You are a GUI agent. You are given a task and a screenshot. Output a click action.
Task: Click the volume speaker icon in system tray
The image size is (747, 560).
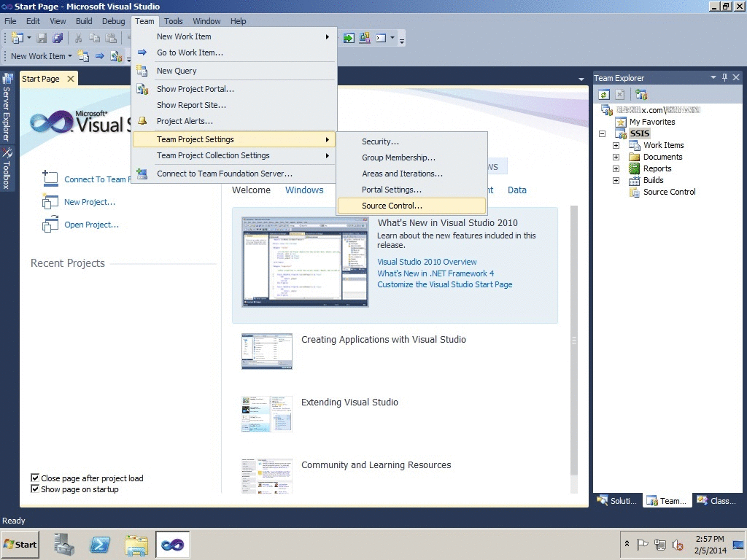pos(677,544)
